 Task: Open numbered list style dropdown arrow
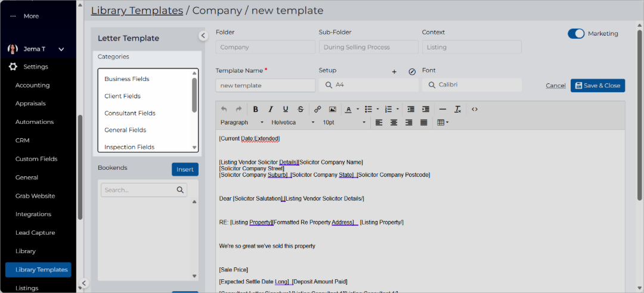(398, 109)
